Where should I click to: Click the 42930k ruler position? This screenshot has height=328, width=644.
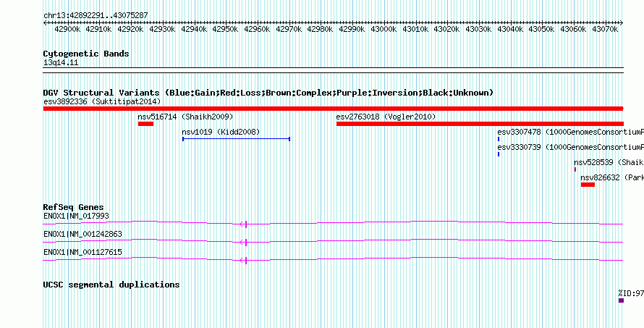[x=162, y=29]
